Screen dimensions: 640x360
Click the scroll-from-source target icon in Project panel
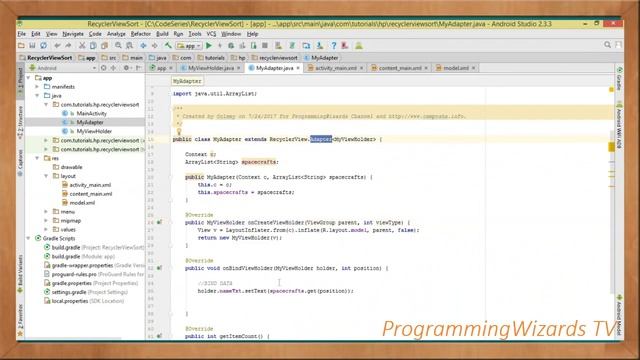[104, 68]
